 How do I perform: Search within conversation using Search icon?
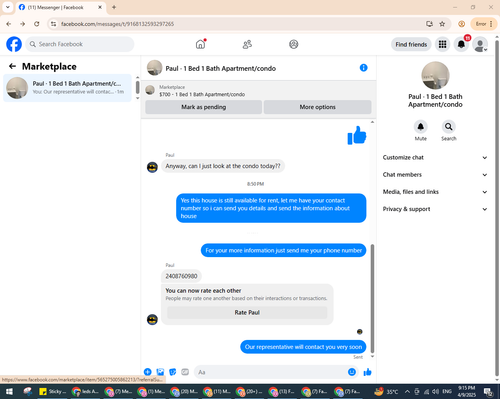click(449, 127)
